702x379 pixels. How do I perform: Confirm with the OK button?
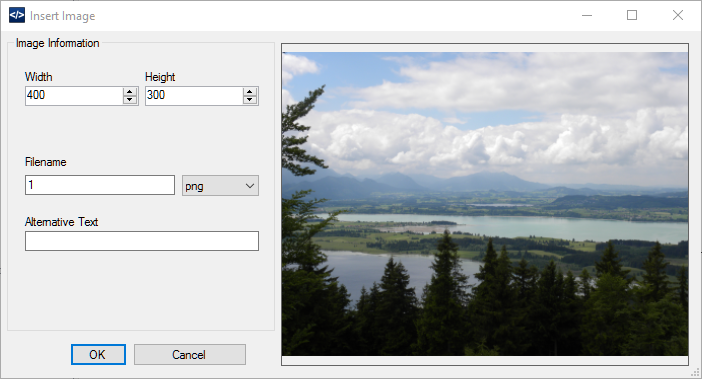[98, 354]
